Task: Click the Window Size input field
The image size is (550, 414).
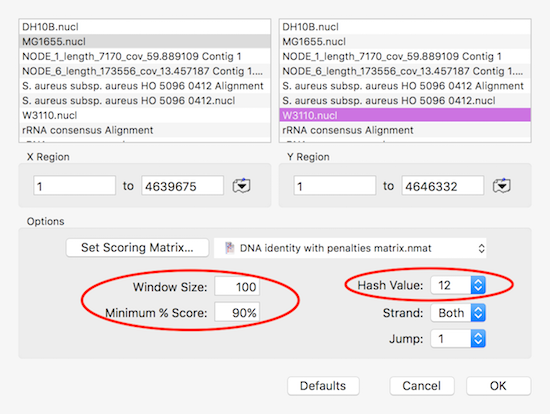Action: (x=237, y=287)
